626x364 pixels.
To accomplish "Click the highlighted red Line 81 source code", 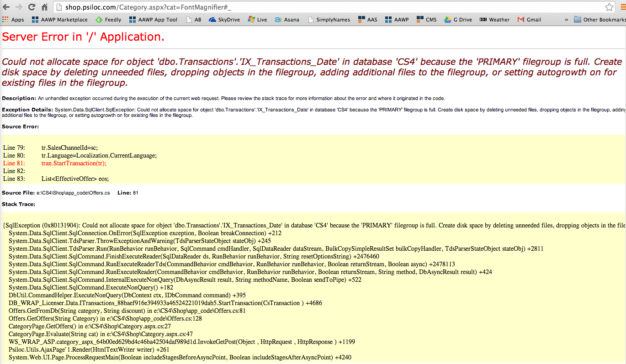I will (x=74, y=163).
